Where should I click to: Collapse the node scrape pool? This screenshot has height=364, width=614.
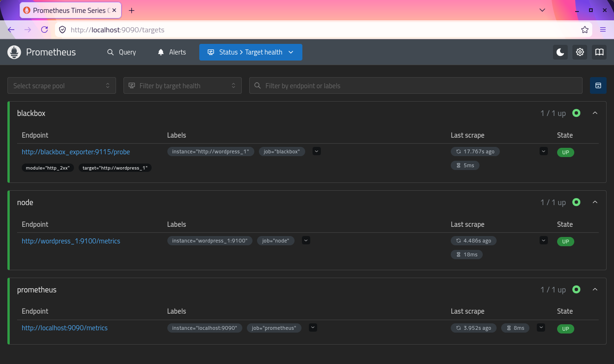(x=595, y=202)
